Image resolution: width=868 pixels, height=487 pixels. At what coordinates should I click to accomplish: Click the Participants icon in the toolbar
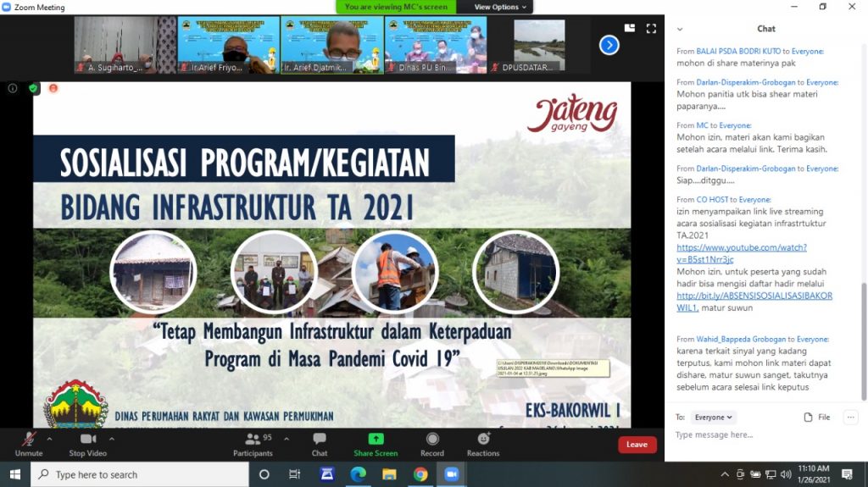(x=253, y=440)
